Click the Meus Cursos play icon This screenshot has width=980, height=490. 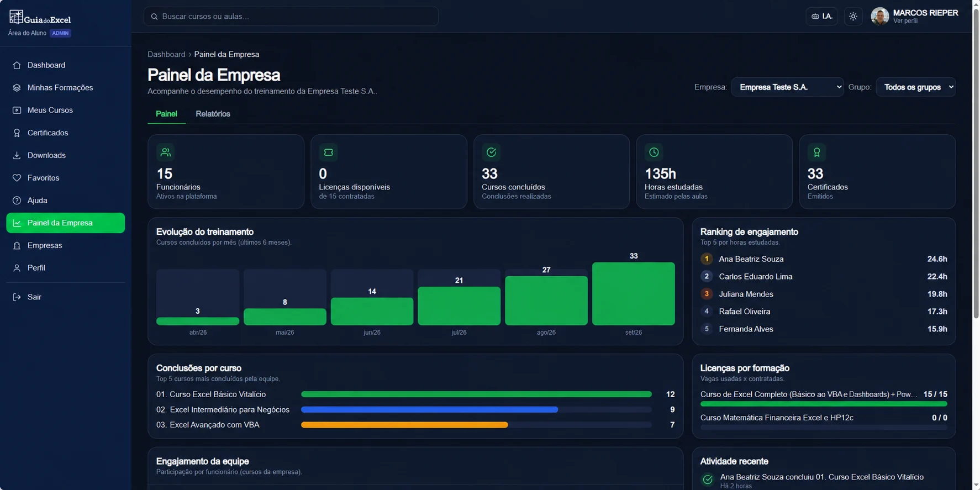(17, 110)
